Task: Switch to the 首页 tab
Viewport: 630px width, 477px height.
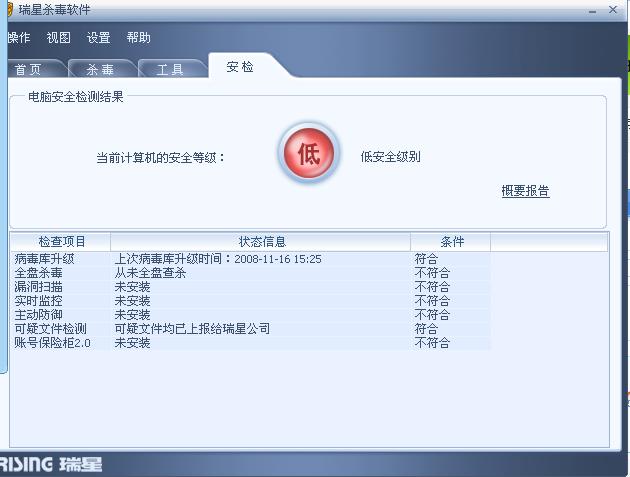Action: pos(34,69)
